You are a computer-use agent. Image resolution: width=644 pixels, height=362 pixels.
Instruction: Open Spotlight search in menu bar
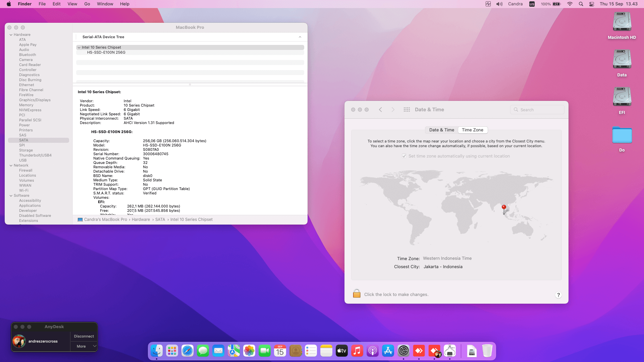[581, 4]
